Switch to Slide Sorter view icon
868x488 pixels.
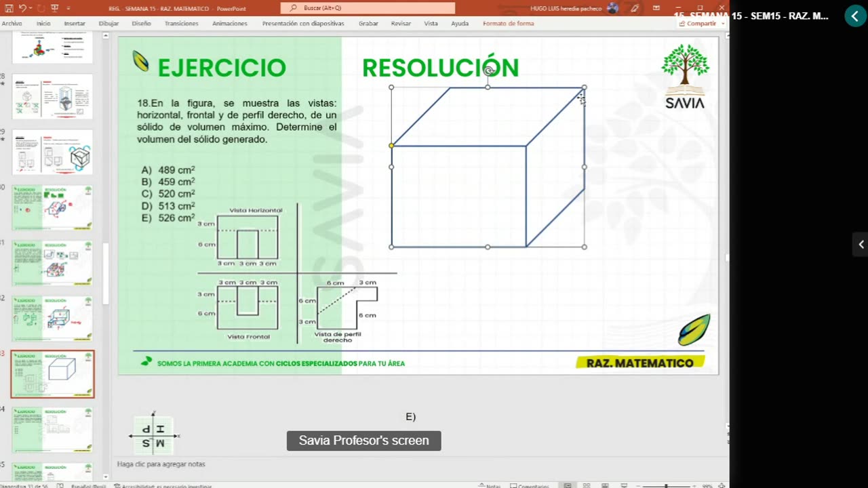pyautogui.click(x=586, y=485)
